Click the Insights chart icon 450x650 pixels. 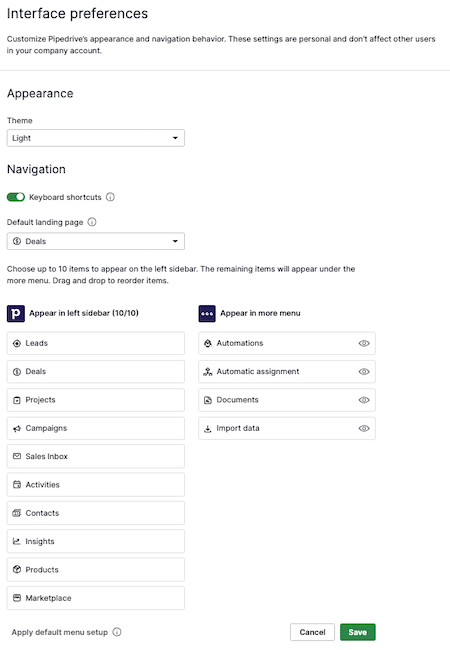click(17, 541)
